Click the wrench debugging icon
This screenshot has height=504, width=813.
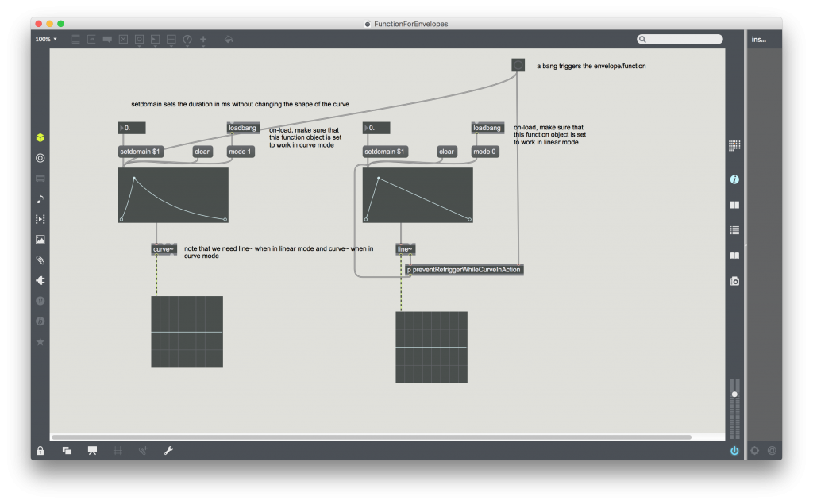point(168,450)
